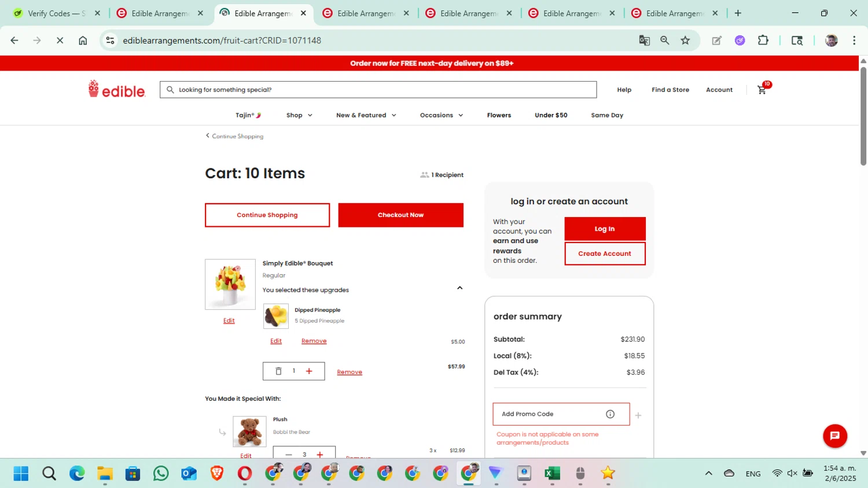The image size is (868, 488).
Task: Click the 1 Recipient label
Action: 442,175
